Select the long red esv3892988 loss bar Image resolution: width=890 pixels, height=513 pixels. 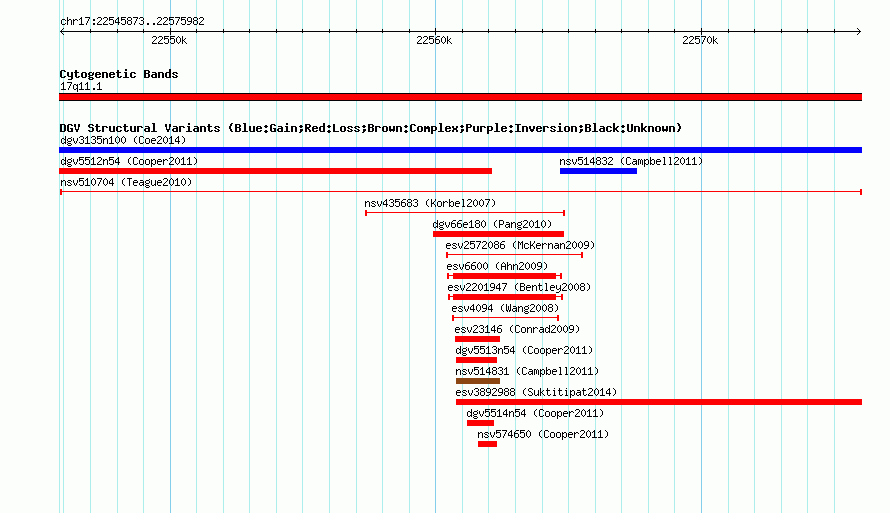[659, 402]
